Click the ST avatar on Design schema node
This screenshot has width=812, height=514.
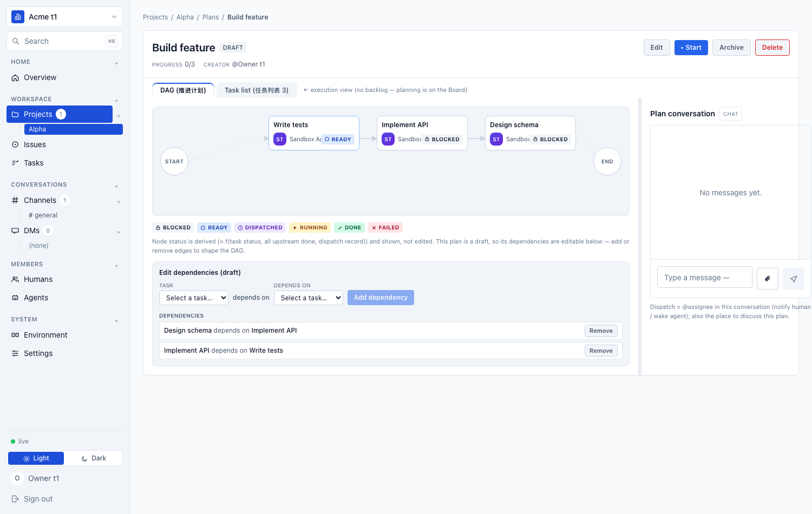(x=496, y=139)
